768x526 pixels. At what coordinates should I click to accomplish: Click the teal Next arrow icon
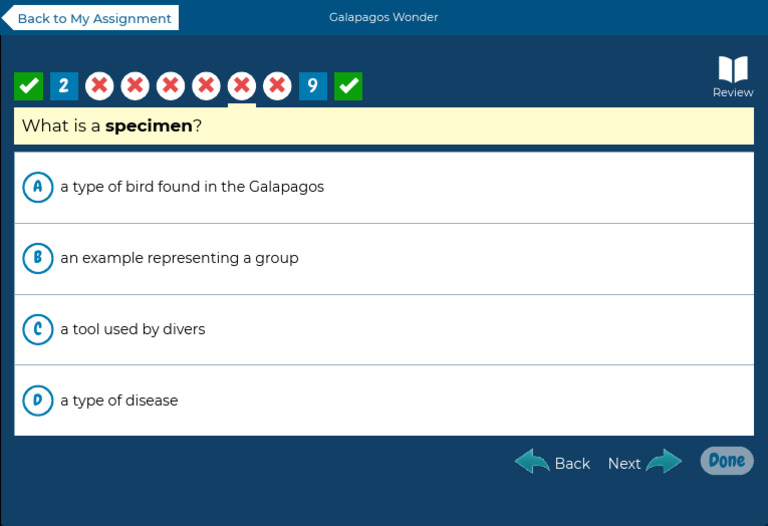pyautogui.click(x=664, y=462)
